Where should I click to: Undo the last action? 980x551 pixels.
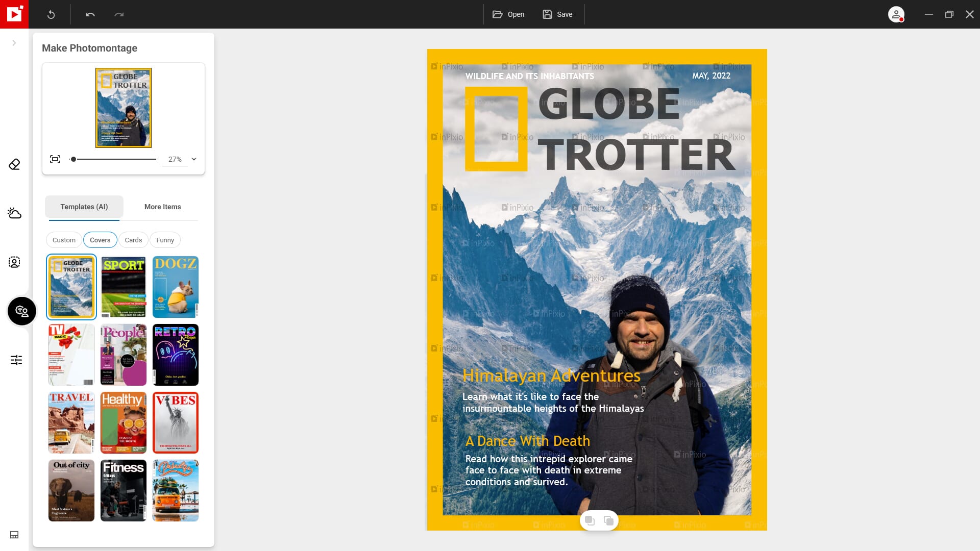(90, 14)
